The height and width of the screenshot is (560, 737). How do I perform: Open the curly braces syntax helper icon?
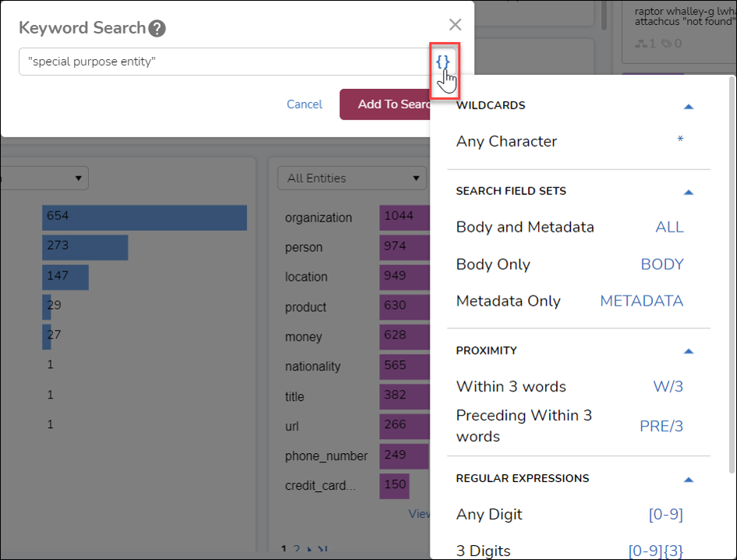tap(445, 61)
